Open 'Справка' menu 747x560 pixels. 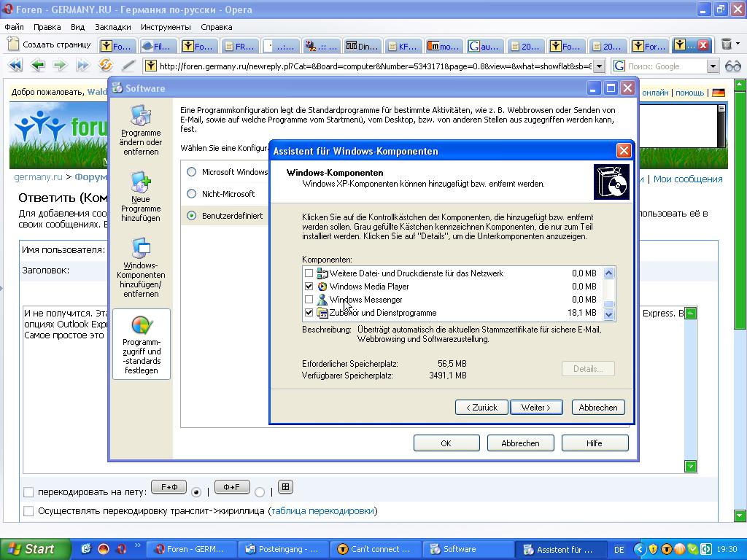[216, 27]
